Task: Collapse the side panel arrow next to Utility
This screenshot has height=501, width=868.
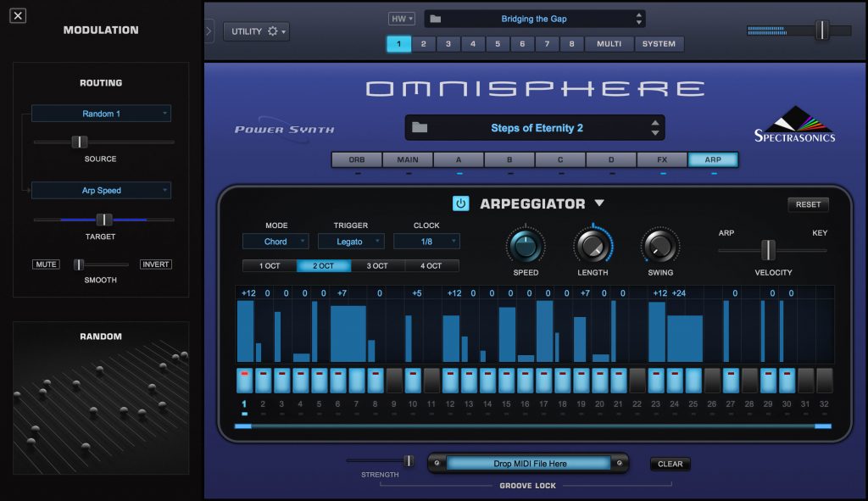Action: (x=209, y=31)
